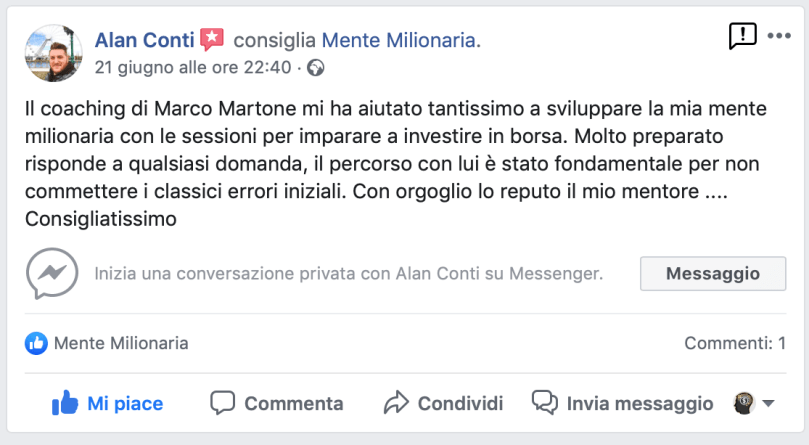The width and height of the screenshot is (809, 445).
Task: Open the small profile avatar selector
Action: pyautogui.click(x=743, y=403)
